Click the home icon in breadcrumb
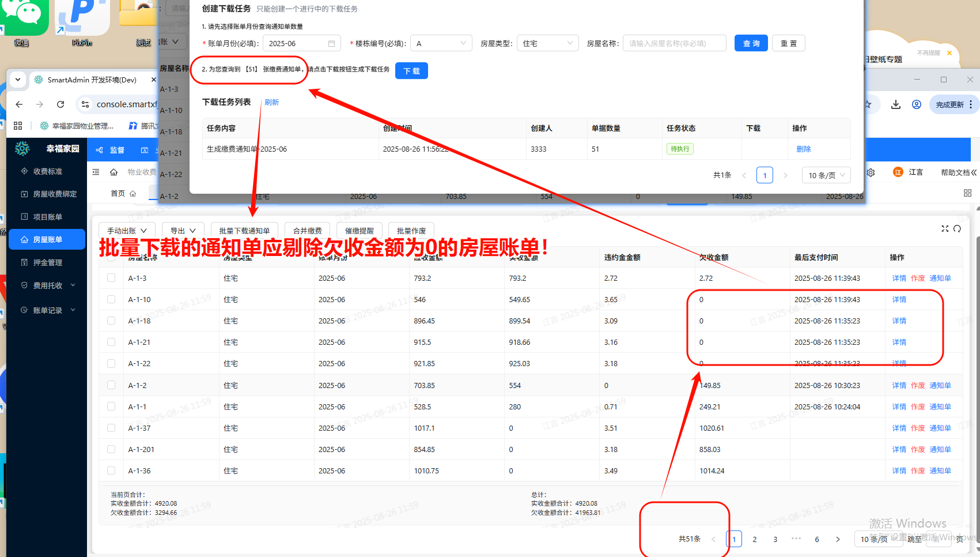The width and height of the screenshot is (980, 557). (x=114, y=172)
